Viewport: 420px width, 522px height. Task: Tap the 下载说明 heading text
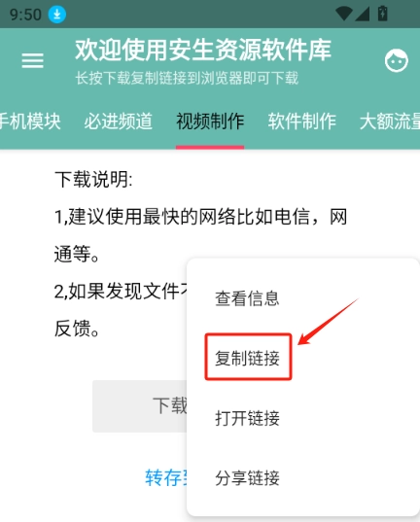(x=93, y=180)
